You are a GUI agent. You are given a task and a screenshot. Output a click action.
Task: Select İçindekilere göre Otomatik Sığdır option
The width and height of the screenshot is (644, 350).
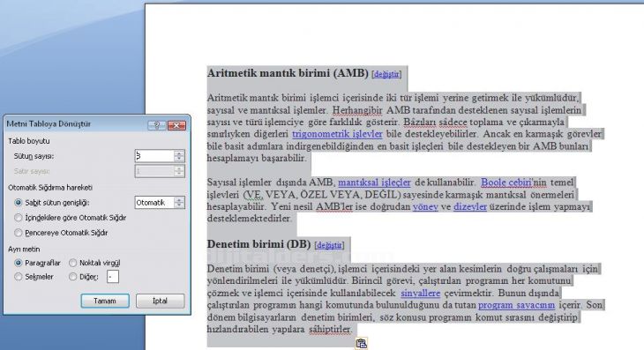pyautogui.click(x=18, y=218)
